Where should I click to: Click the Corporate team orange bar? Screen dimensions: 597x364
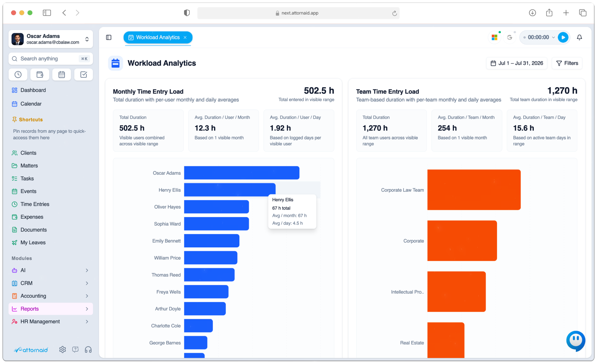[462, 241]
